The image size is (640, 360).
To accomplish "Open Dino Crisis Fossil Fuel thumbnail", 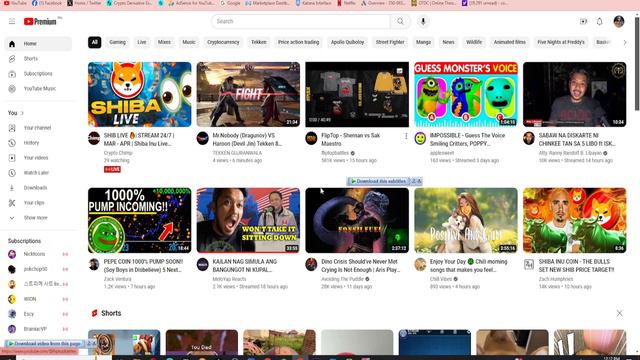I will pos(357,220).
